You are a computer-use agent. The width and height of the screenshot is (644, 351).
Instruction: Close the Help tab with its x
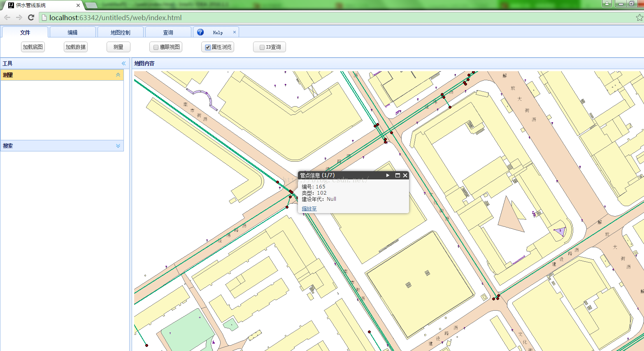pos(235,32)
